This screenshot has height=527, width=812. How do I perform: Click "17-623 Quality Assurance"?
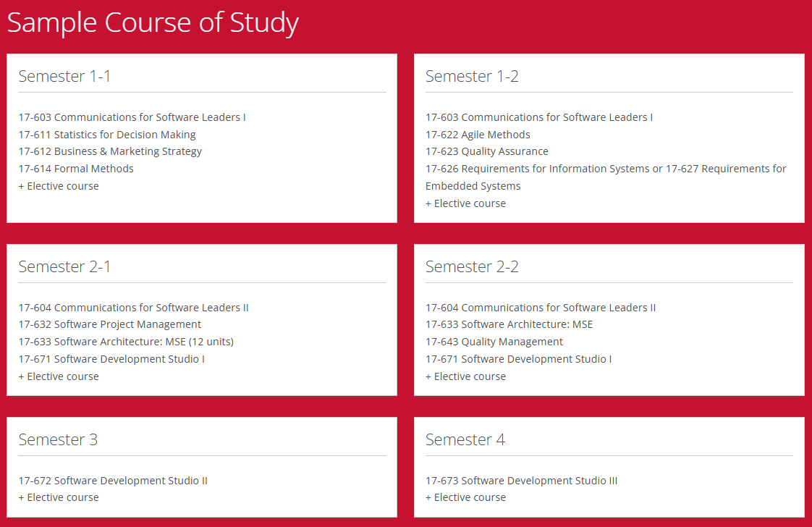coord(487,151)
